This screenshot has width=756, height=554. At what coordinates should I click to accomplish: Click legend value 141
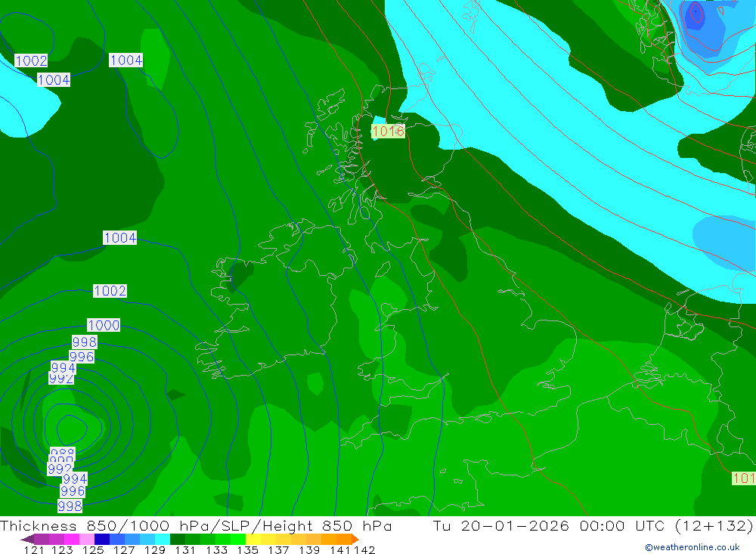click(x=340, y=549)
